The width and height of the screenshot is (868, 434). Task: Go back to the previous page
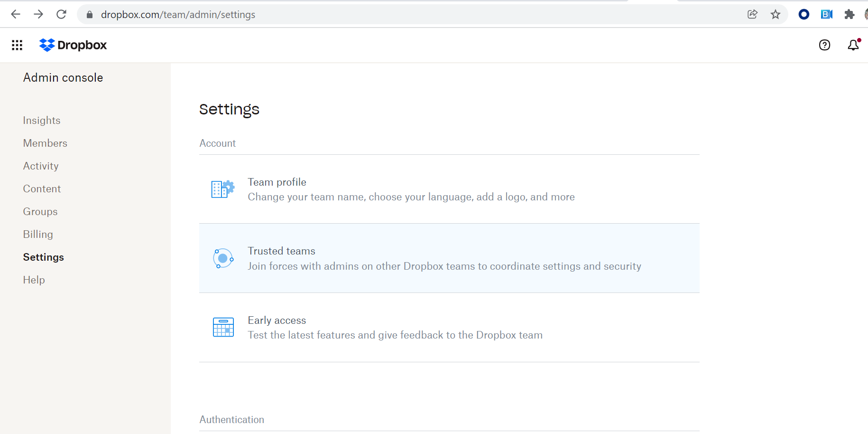pyautogui.click(x=16, y=15)
